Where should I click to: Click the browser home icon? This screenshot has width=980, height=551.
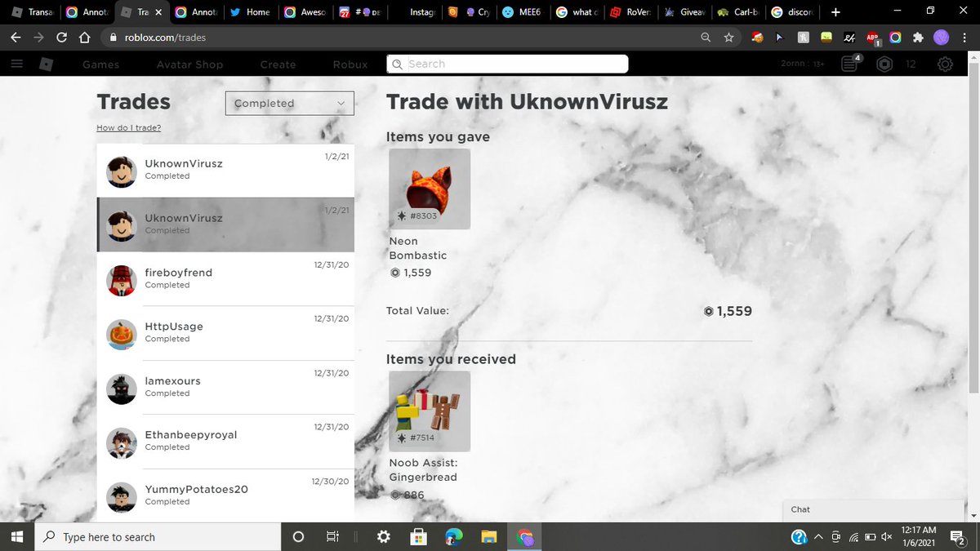click(x=85, y=38)
